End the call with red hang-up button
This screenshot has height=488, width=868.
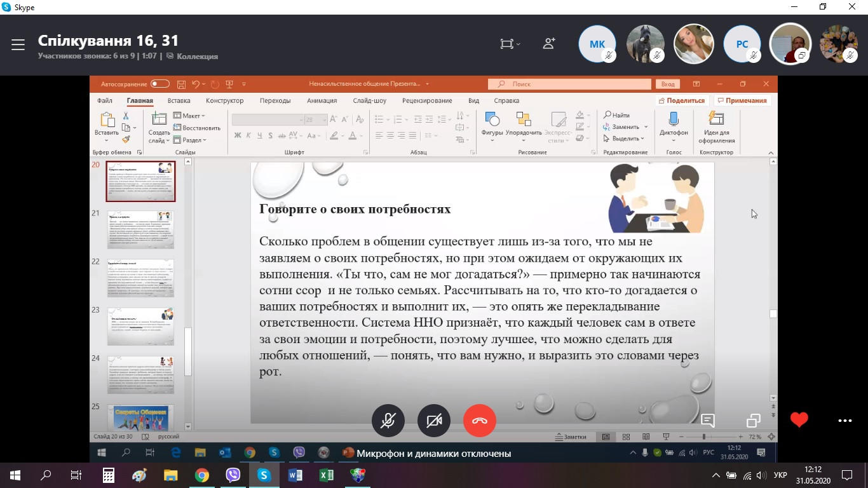pyautogui.click(x=480, y=421)
